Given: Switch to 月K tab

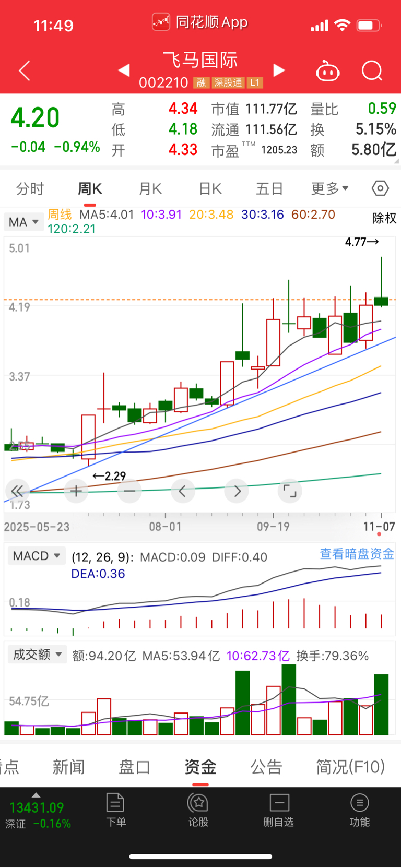Looking at the screenshot, I should pyautogui.click(x=150, y=188).
